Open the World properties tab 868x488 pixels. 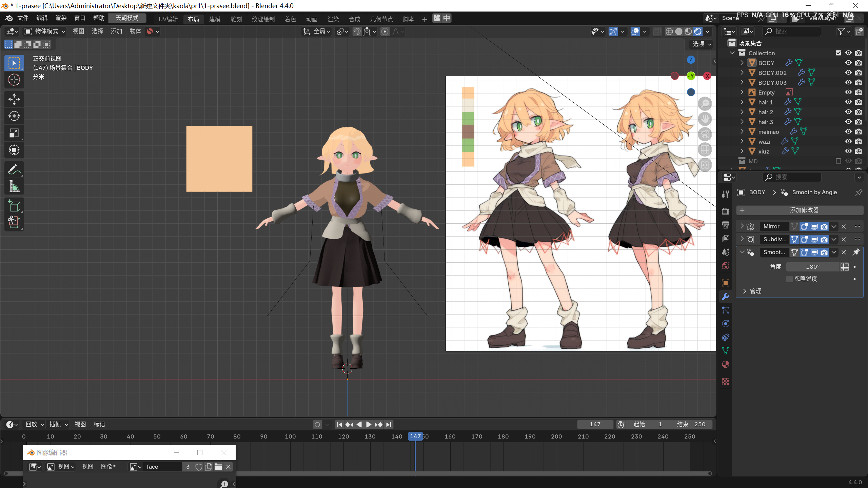[725, 265]
